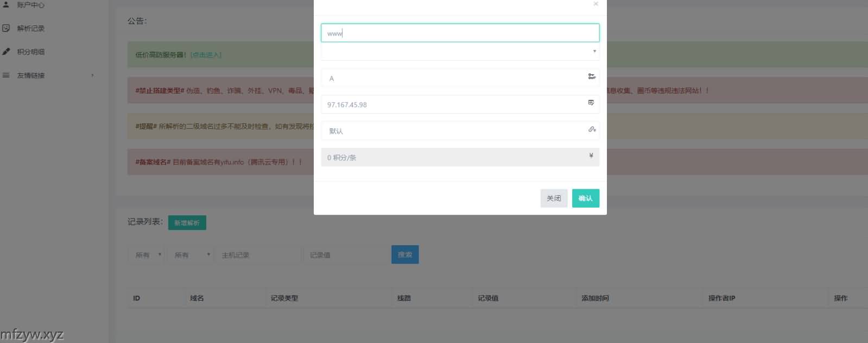Click the 关闭 button in the dialog
The image size is (868, 343).
pos(554,198)
